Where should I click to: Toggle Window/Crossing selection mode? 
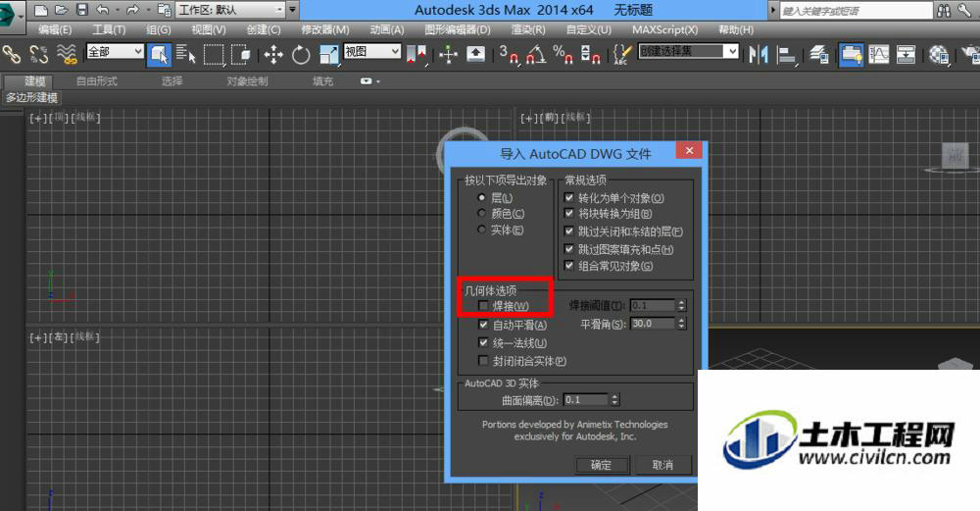(241, 54)
